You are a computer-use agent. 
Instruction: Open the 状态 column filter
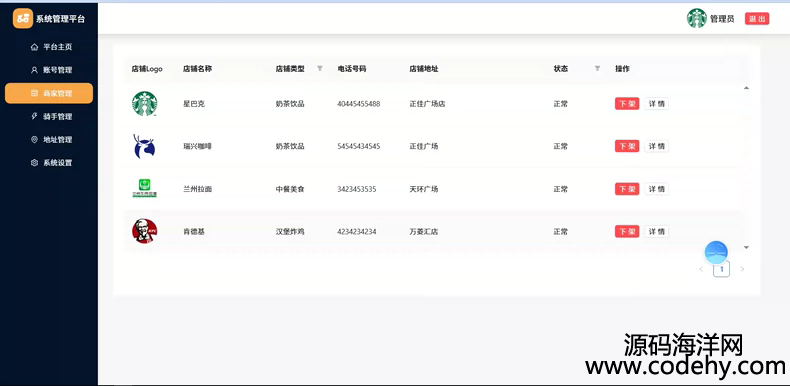coord(597,69)
